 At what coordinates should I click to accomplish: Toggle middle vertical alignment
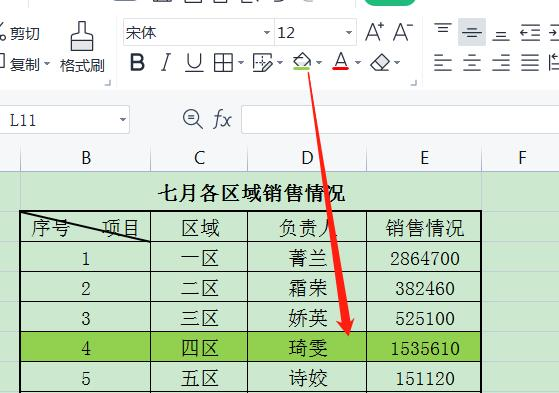(472, 32)
